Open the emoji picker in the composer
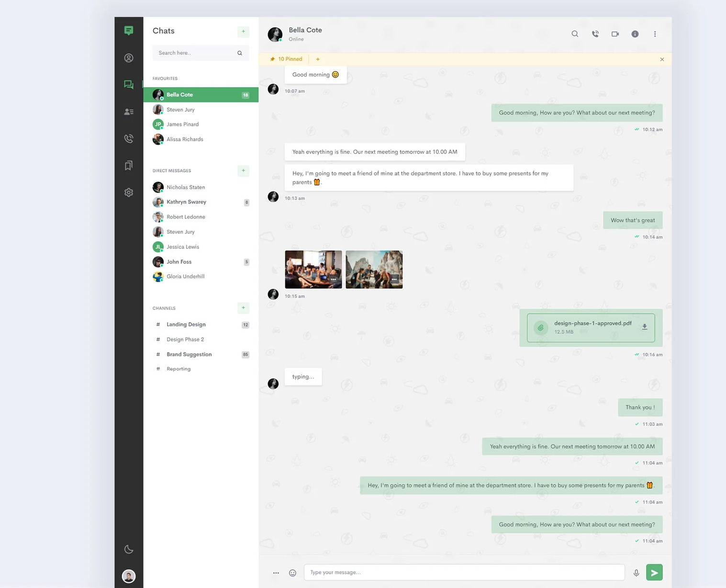 [x=292, y=572]
